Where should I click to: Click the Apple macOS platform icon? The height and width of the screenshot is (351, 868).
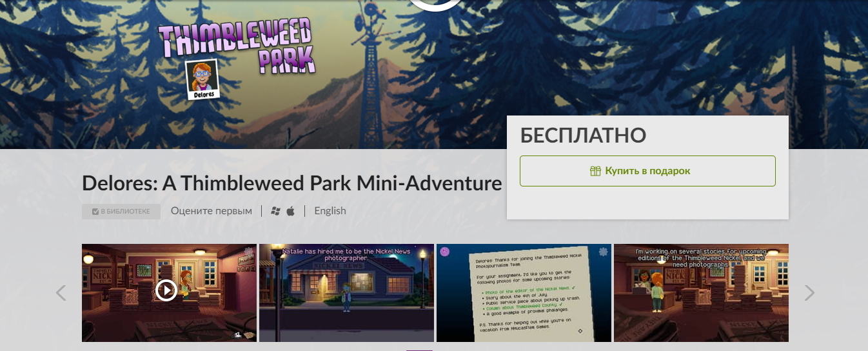tap(290, 211)
